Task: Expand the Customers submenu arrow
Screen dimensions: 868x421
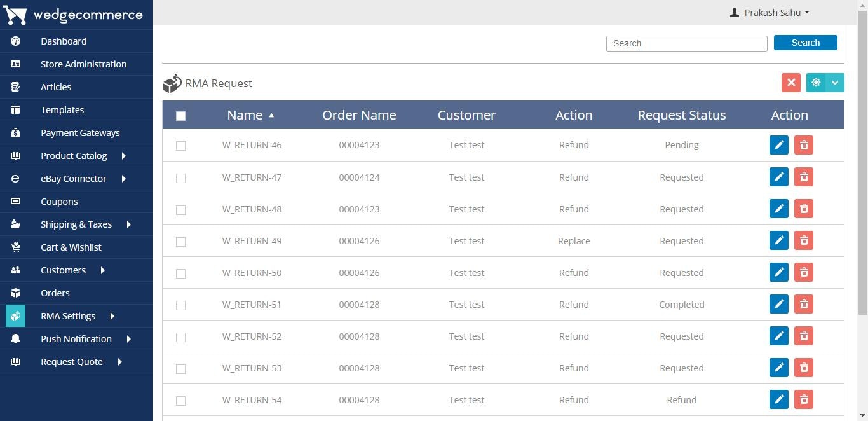Action: (102, 270)
